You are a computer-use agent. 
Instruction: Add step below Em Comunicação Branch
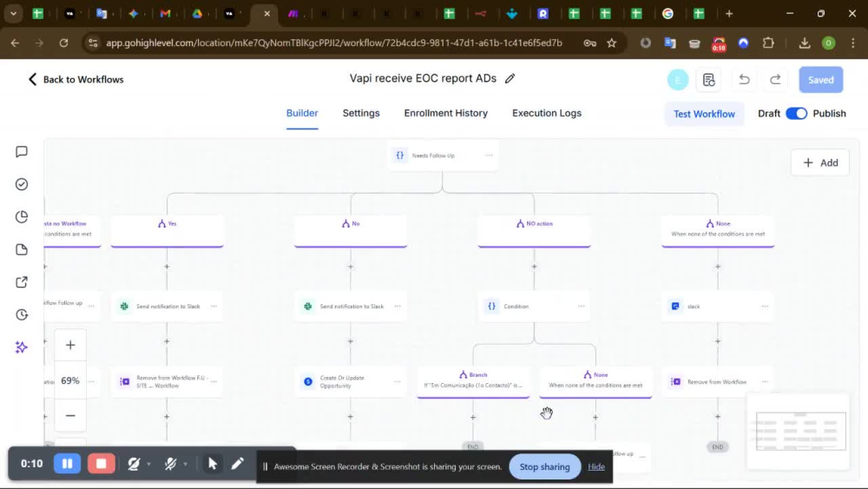point(473,418)
